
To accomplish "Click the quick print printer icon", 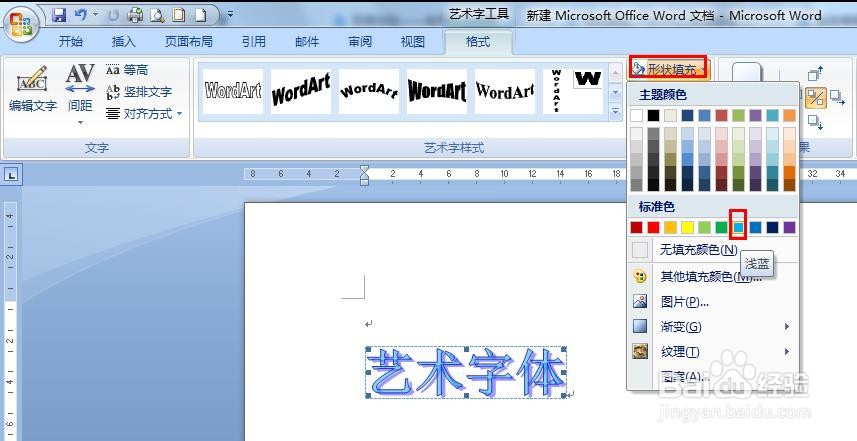I will click(x=135, y=15).
